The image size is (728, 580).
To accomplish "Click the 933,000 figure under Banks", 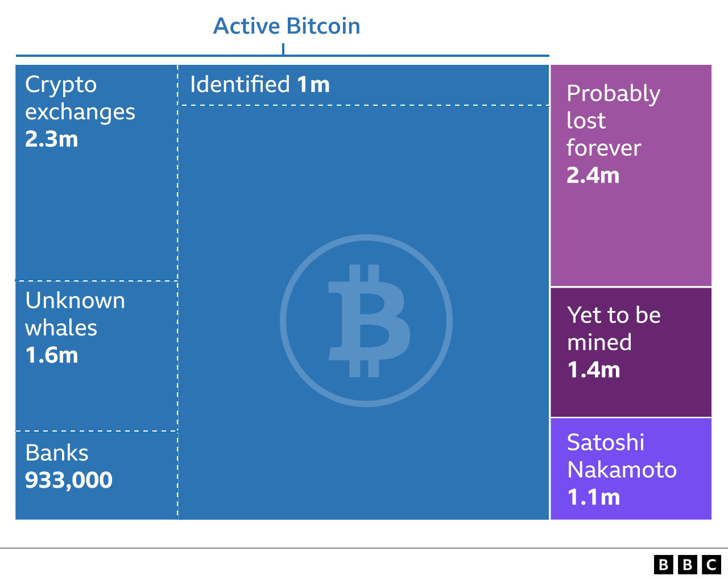I will click(69, 480).
